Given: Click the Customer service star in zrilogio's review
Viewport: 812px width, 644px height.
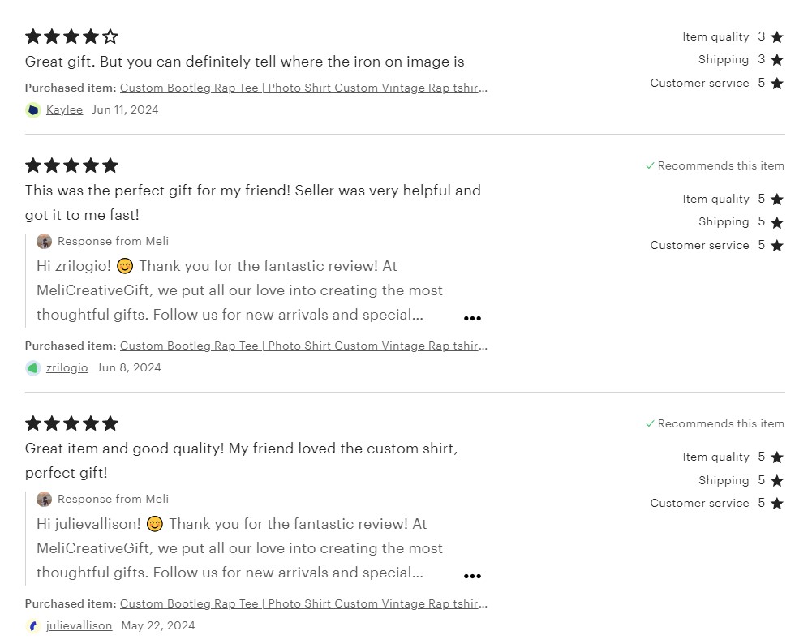Looking at the screenshot, I should 777,246.
